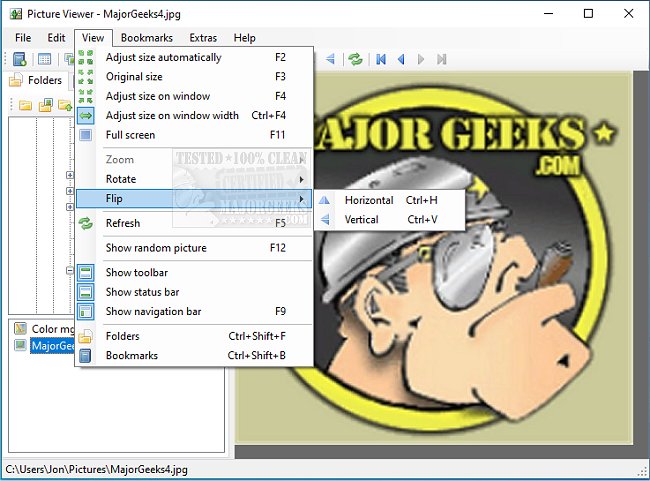
Task: Select the MajorGeeks file in list
Action: (x=52, y=346)
